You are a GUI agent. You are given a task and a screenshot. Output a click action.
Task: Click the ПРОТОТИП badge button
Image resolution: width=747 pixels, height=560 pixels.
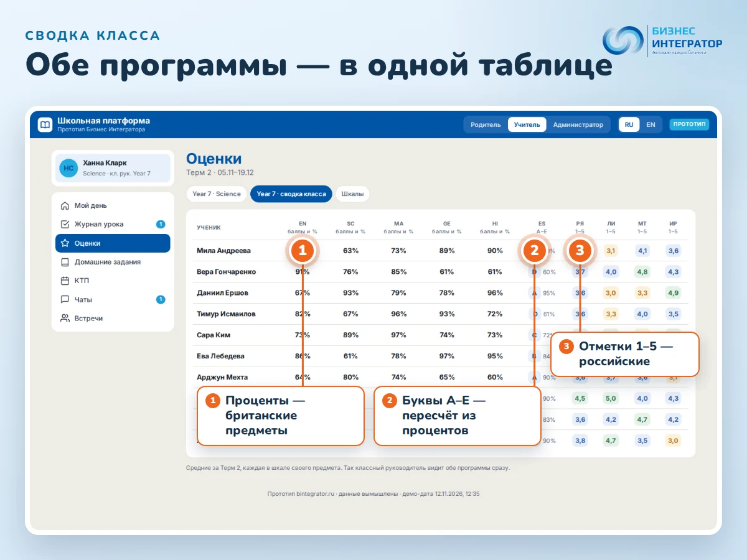[x=689, y=124]
